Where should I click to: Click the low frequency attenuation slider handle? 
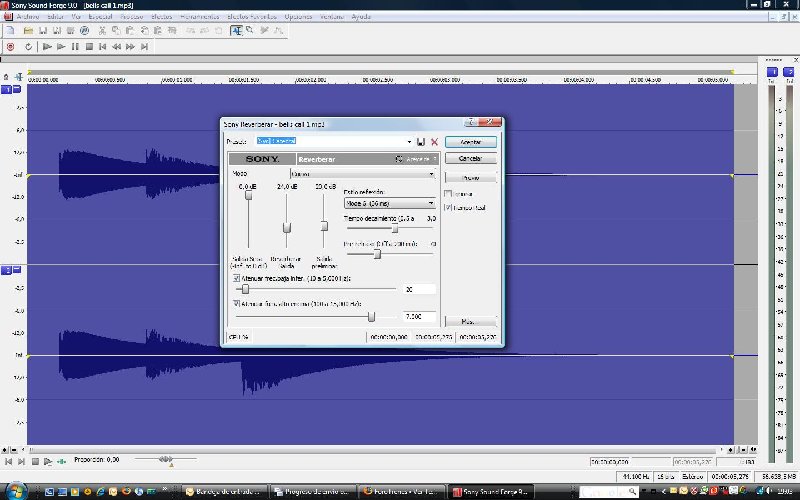click(245, 289)
